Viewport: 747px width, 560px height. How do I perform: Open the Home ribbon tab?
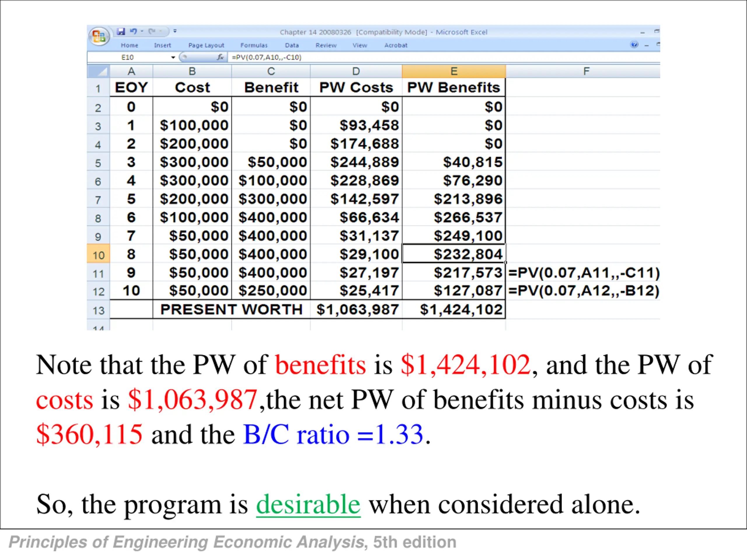coord(130,45)
